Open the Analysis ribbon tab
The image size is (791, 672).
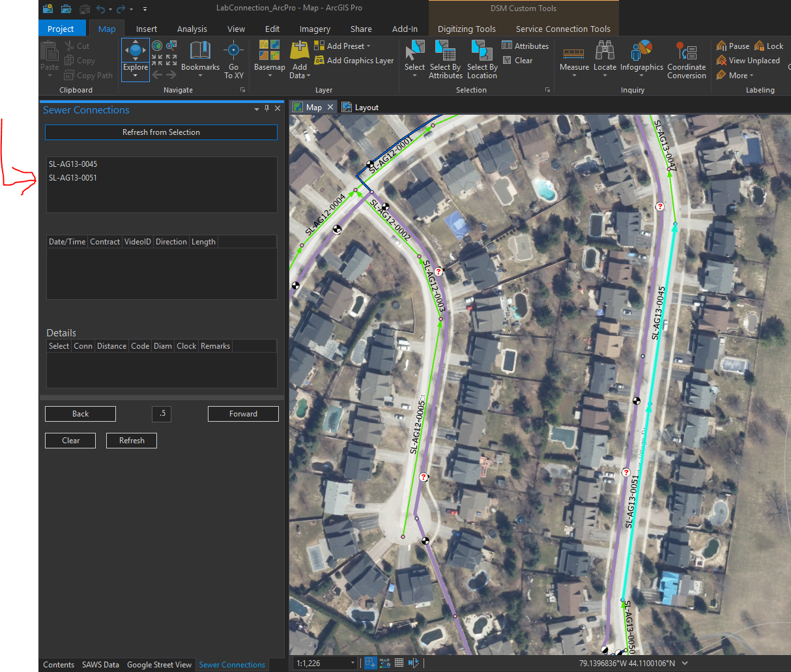click(192, 29)
